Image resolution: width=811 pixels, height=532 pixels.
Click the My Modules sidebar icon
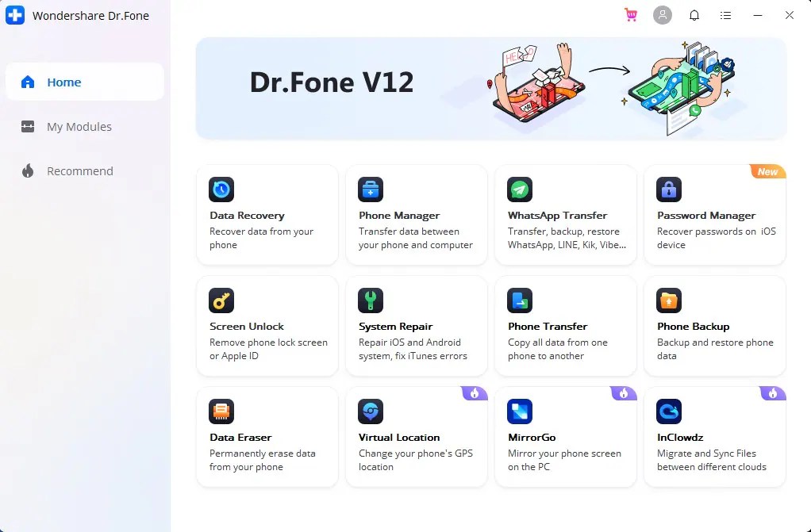pos(28,127)
